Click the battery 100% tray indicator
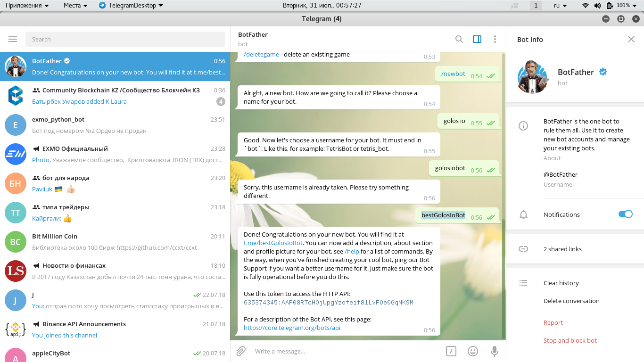This screenshot has height=362, width=644. coord(618,6)
